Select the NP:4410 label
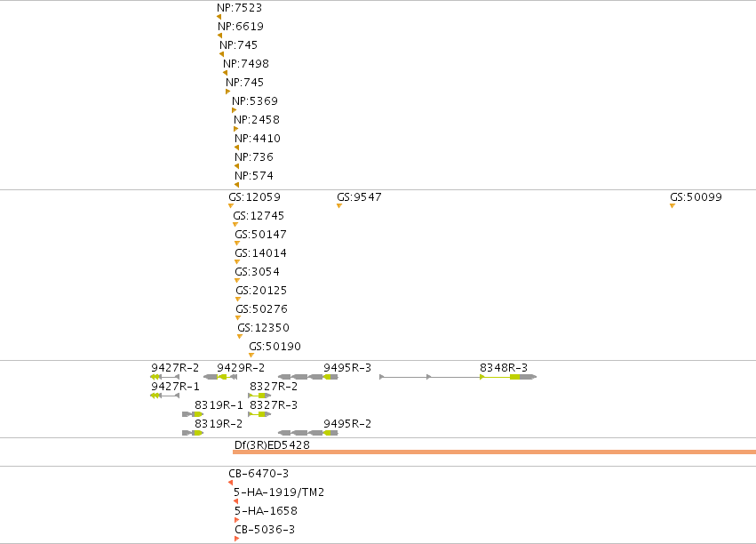756x544 pixels. tap(258, 139)
